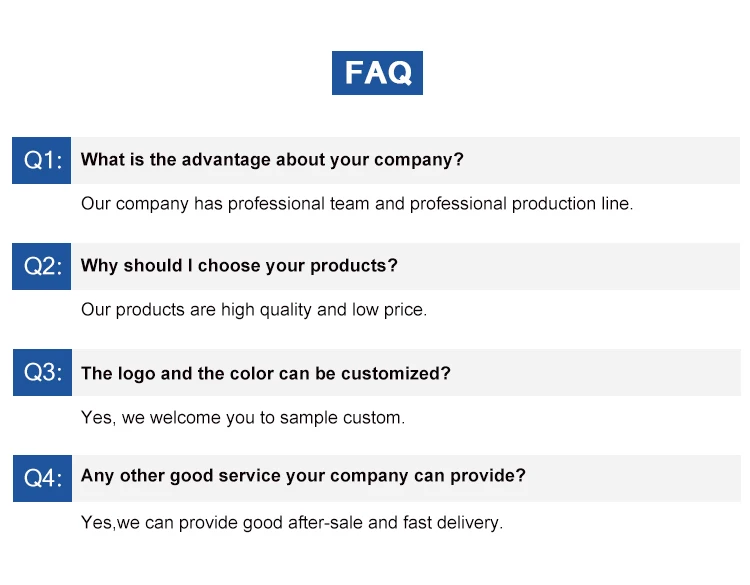Click the blue Q4 label badge

coord(42,477)
